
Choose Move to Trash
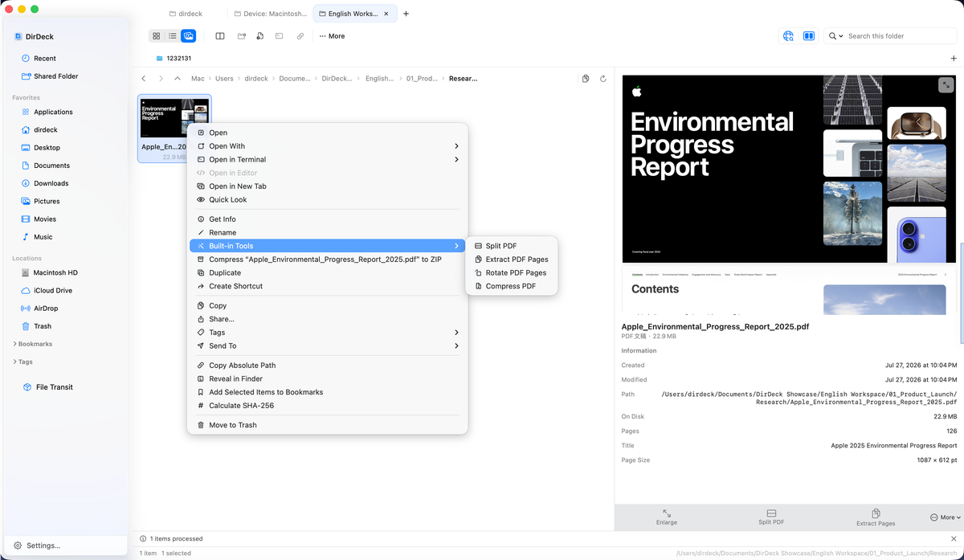point(327,425)
